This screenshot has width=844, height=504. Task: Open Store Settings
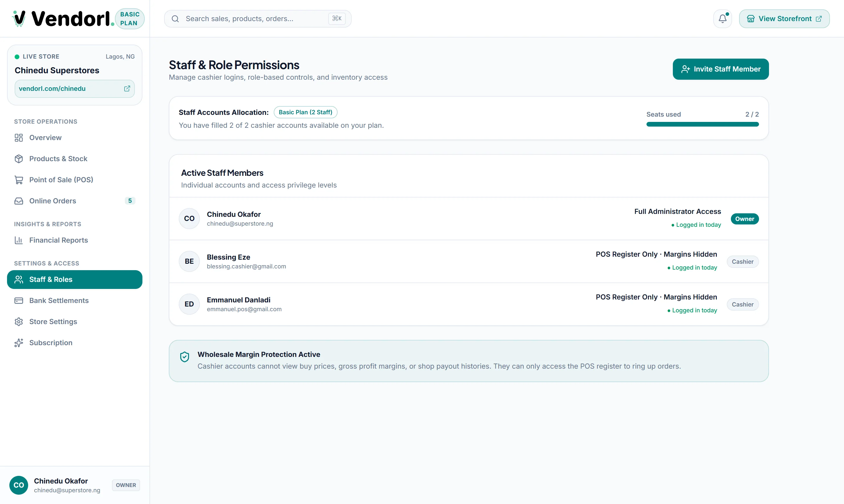click(75, 322)
